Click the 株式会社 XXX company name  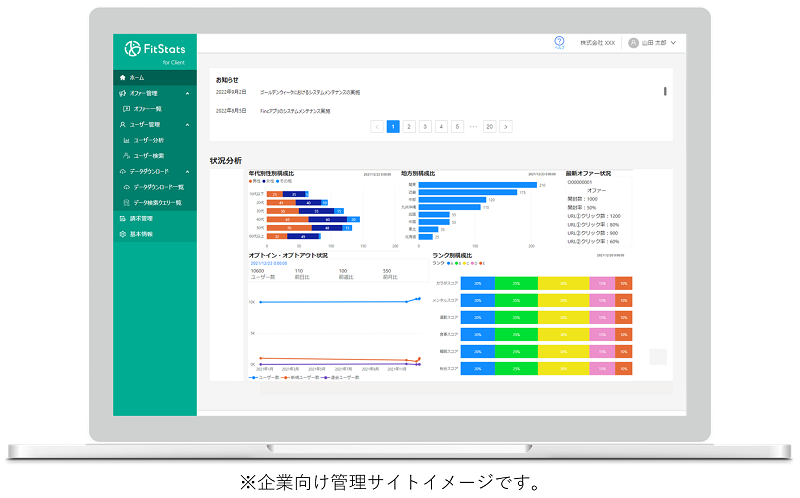point(597,43)
